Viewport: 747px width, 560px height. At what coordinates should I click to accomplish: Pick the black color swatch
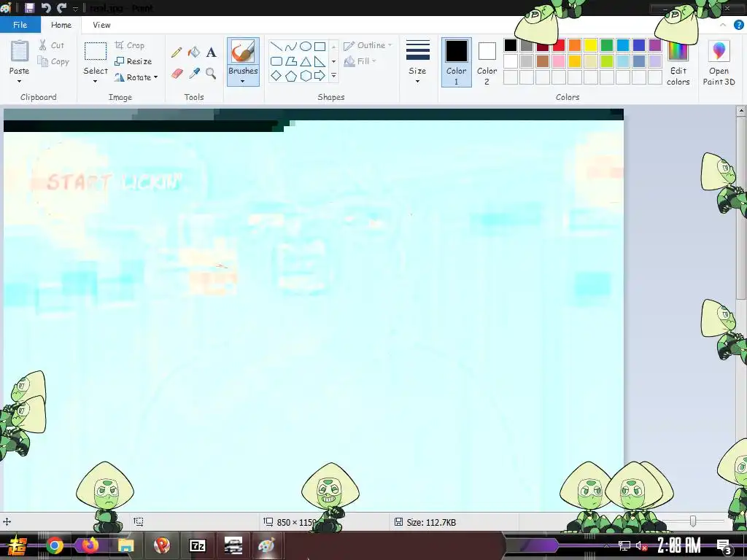(510, 45)
